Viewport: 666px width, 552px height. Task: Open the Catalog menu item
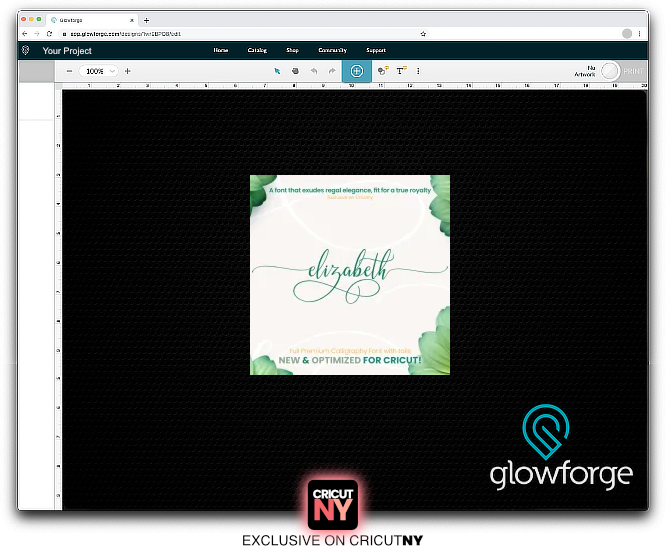click(x=257, y=50)
